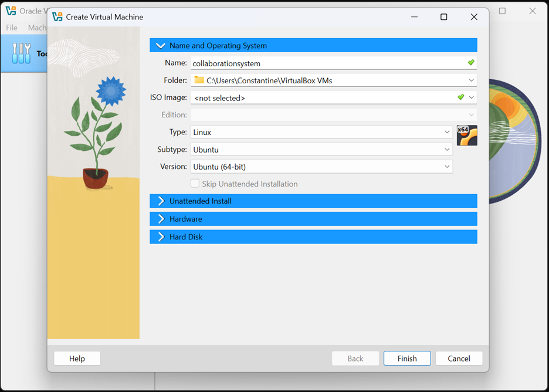Minimize the Create Virtual Machine dialog
Image resolution: width=549 pixels, height=392 pixels.
pyautogui.click(x=414, y=17)
